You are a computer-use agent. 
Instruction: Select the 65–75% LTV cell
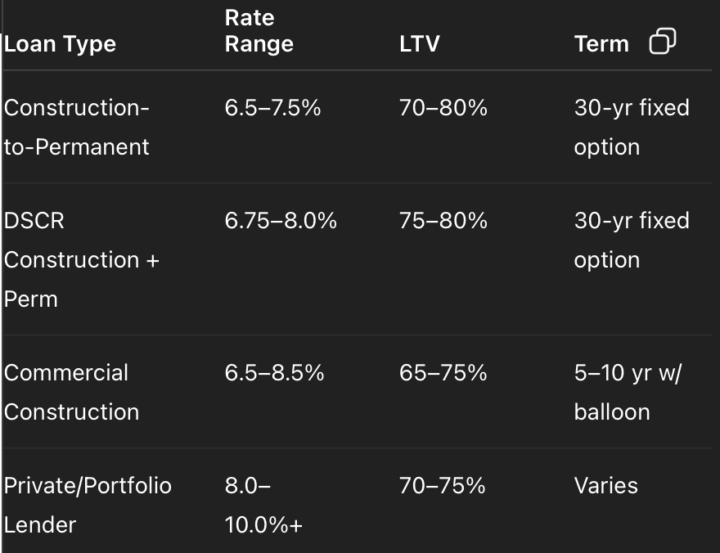(x=443, y=373)
